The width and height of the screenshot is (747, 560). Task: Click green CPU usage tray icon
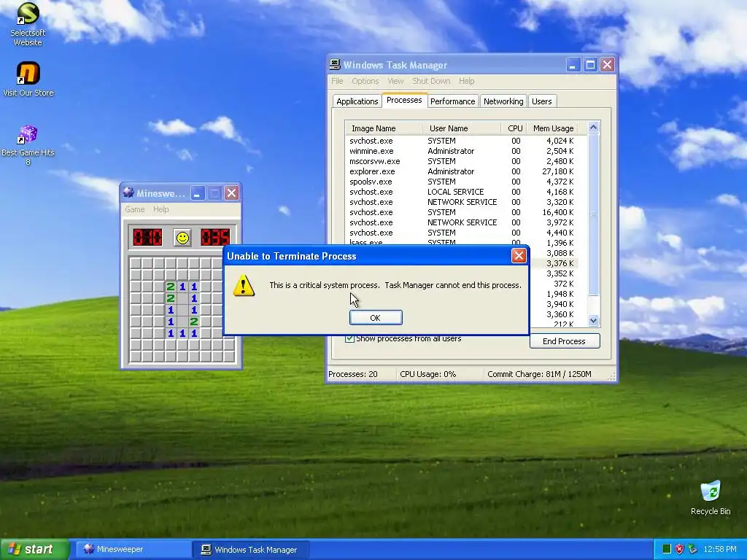point(667,549)
